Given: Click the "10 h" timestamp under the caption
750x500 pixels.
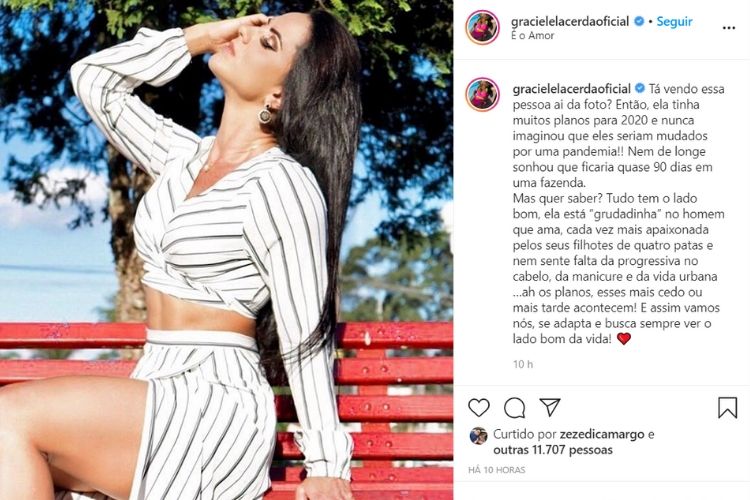Looking at the screenshot, I should click(523, 364).
